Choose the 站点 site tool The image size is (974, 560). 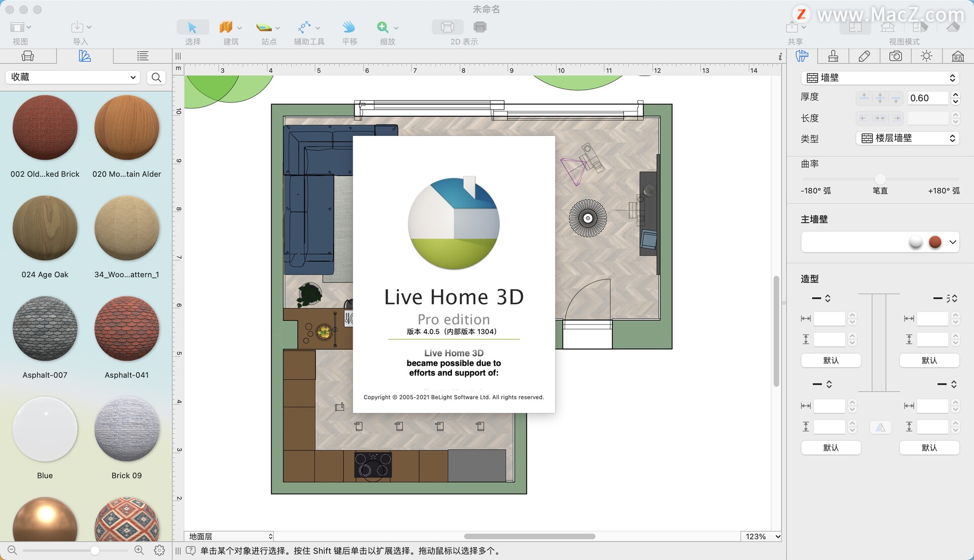click(264, 27)
